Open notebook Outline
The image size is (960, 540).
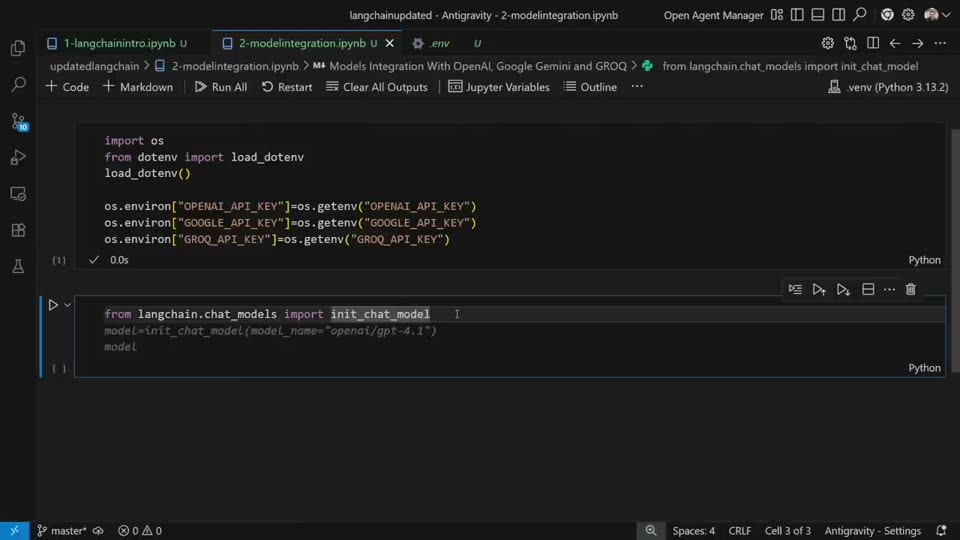click(590, 87)
